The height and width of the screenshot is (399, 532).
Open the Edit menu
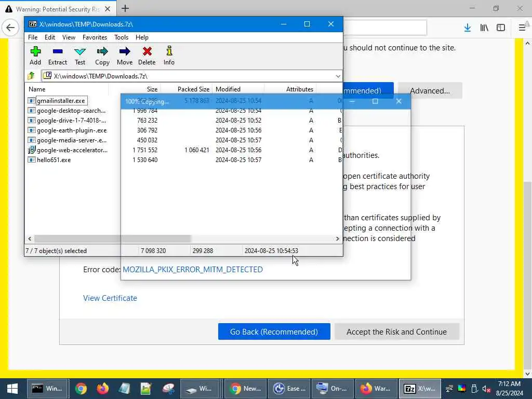pyautogui.click(x=50, y=37)
